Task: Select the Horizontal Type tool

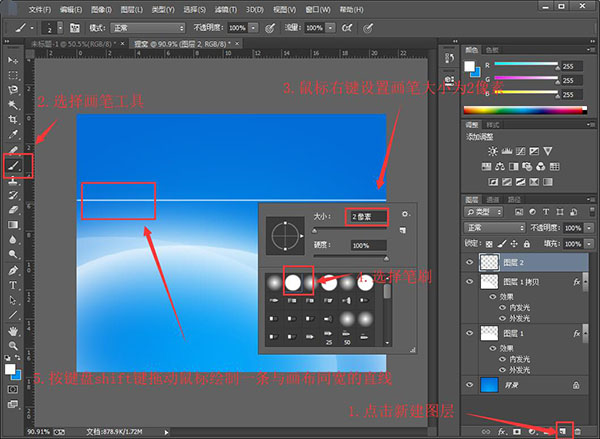Action: click(13, 286)
